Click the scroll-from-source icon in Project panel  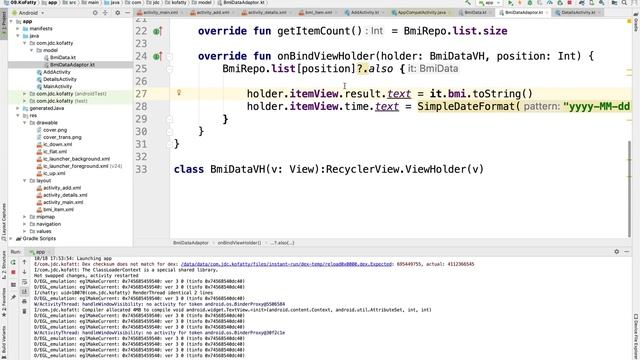(x=95, y=13)
